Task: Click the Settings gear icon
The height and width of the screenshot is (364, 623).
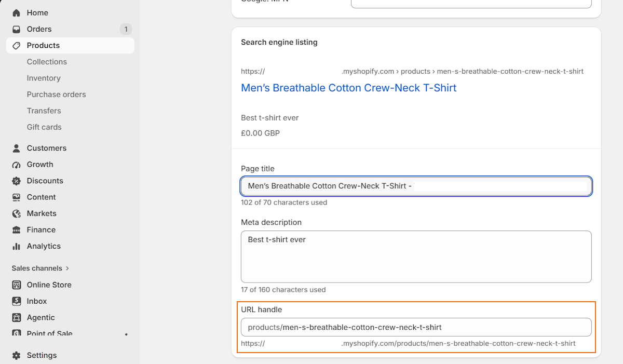Action: point(17,355)
